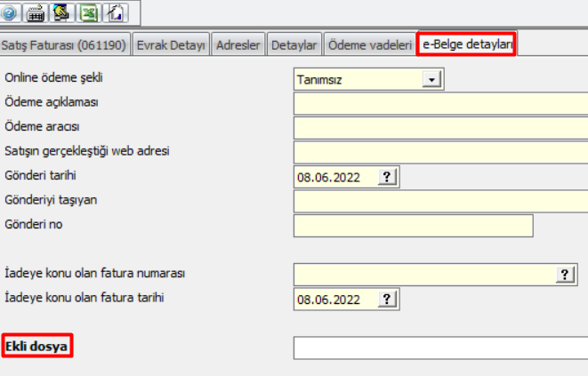
Task: Select the e-Belge detayları tab
Action: coord(466,44)
